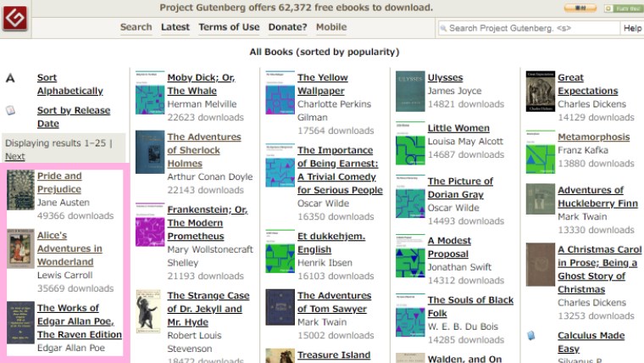The height and width of the screenshot is (363, 644).
Task: Open the Adventures of Tom Sawyer cover thumbnail
Action: 280,307
